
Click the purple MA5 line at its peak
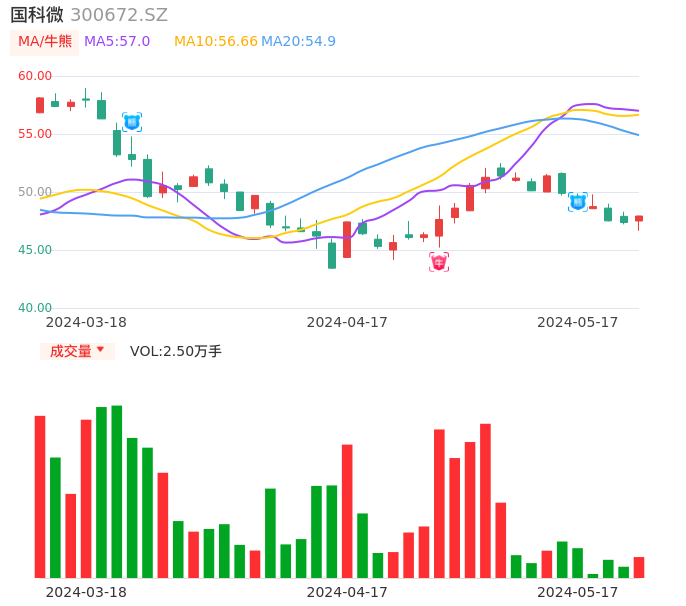(586, 104)
